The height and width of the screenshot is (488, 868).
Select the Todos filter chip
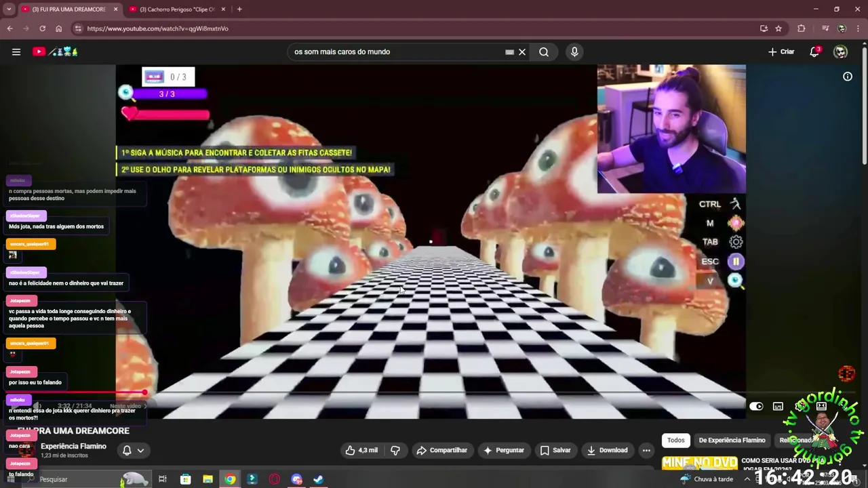(x=676, y=440)
